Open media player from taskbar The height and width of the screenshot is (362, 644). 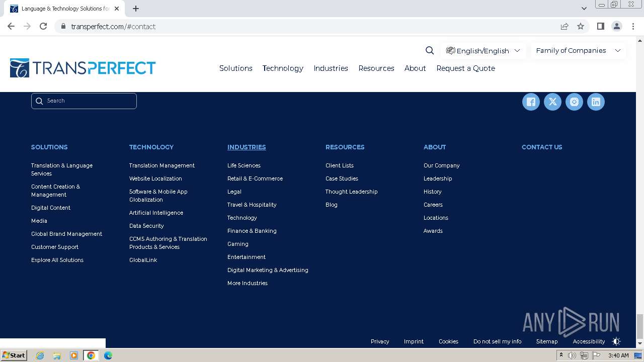coord(74,355)
